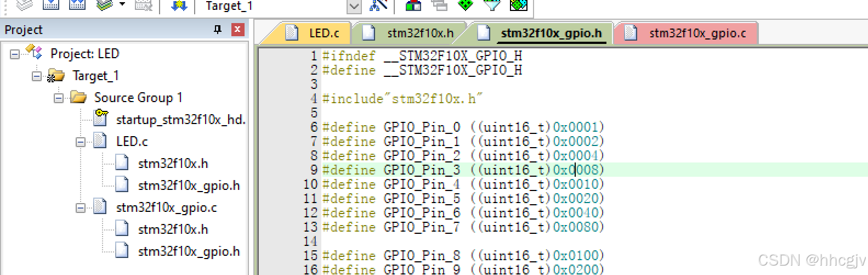The width and height of the screenshot is (868, 275).
Task: Open the Target_1 selection dropdown arrow
Action: click(x=354, y=7)
